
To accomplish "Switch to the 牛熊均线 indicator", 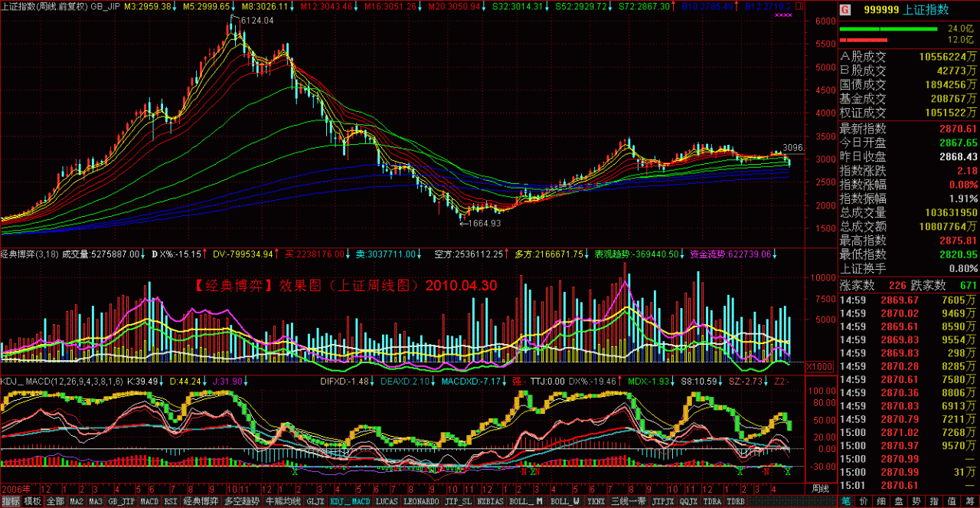I will (x=283, y=502).
